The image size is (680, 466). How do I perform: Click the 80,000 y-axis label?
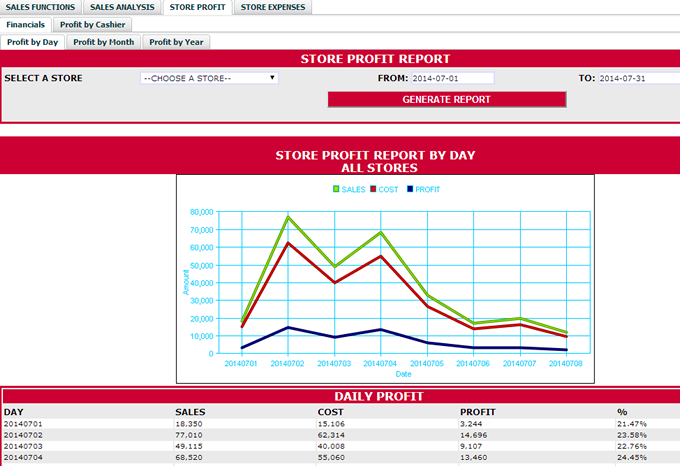[x=202, y=212]
